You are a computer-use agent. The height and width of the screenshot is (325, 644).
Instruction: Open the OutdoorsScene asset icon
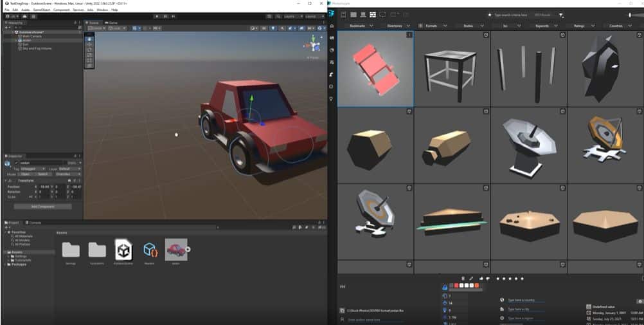tap(123, 249)
